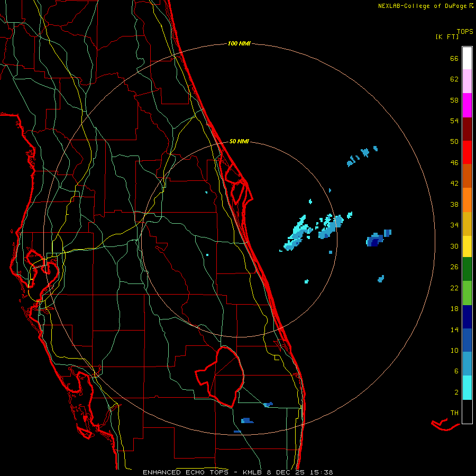Click the 'KMLB' radar site identifier
The image size is (476, 476).
tap(253, 472)
